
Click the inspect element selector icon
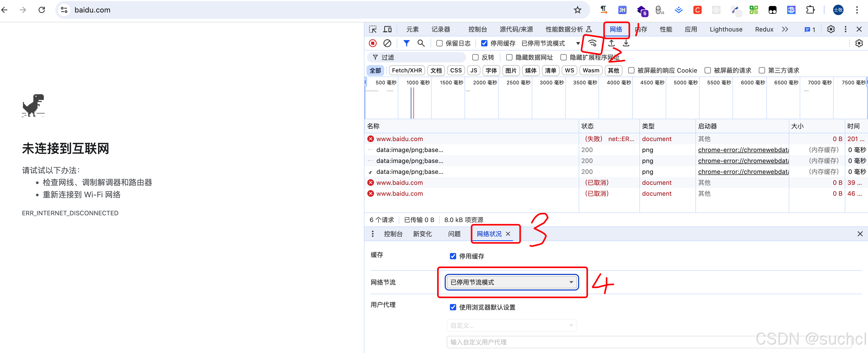click(x=372, y=29)
